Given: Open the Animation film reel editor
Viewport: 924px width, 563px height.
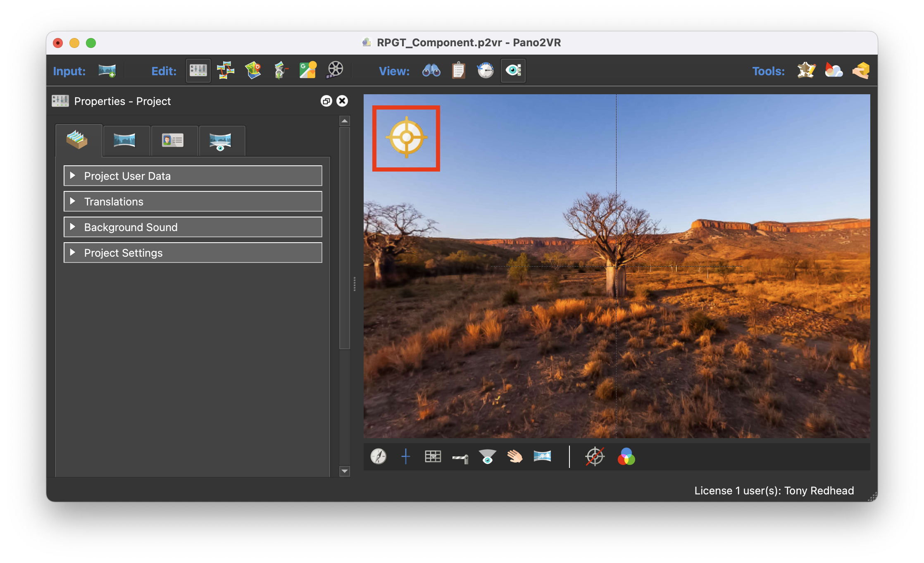Looking at the screenshot, I should 335,71.
